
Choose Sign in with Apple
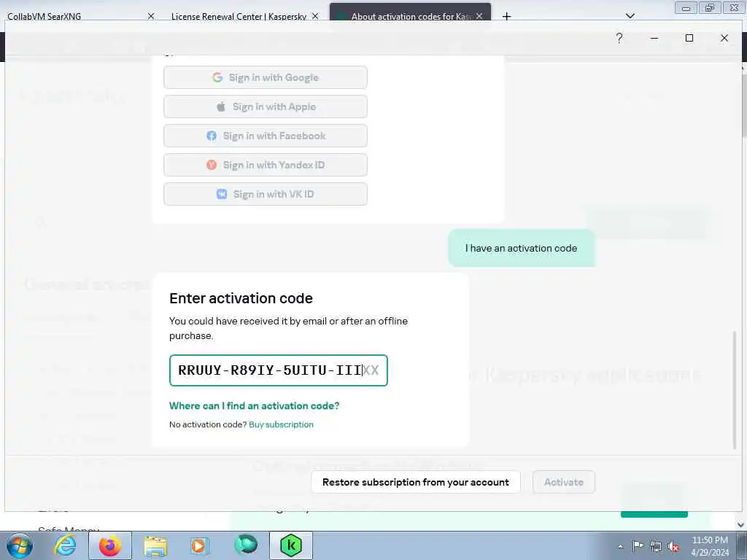(x=266, y=106)
